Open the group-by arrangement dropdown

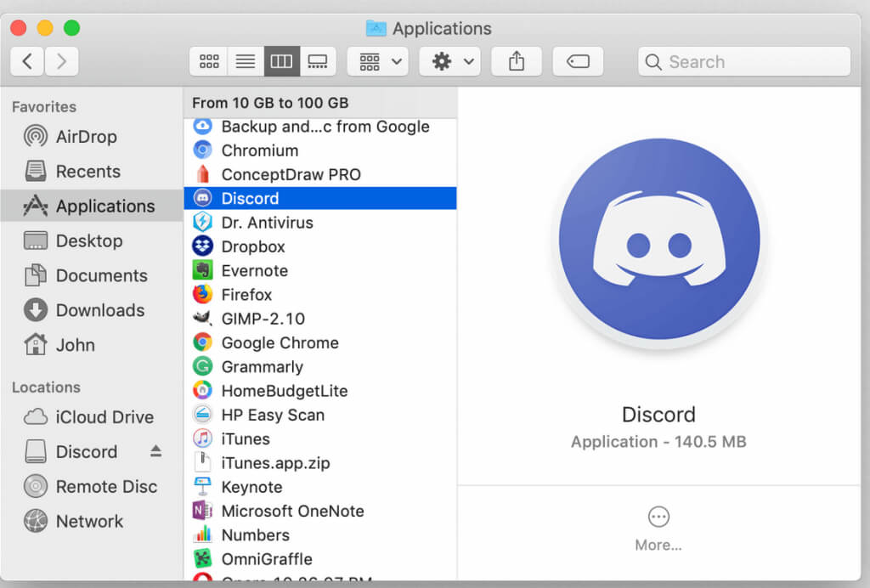coord(377,61)
